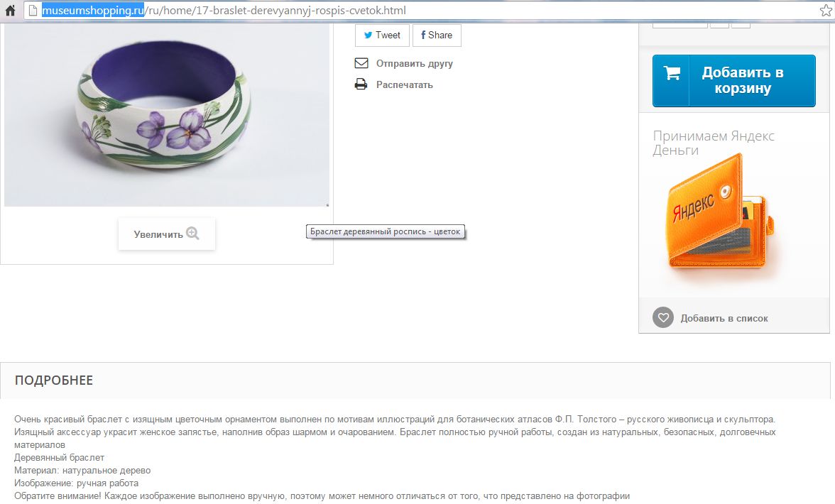835x504 pixels.
Task: Click the printer icon
Action: click(361, 84)
